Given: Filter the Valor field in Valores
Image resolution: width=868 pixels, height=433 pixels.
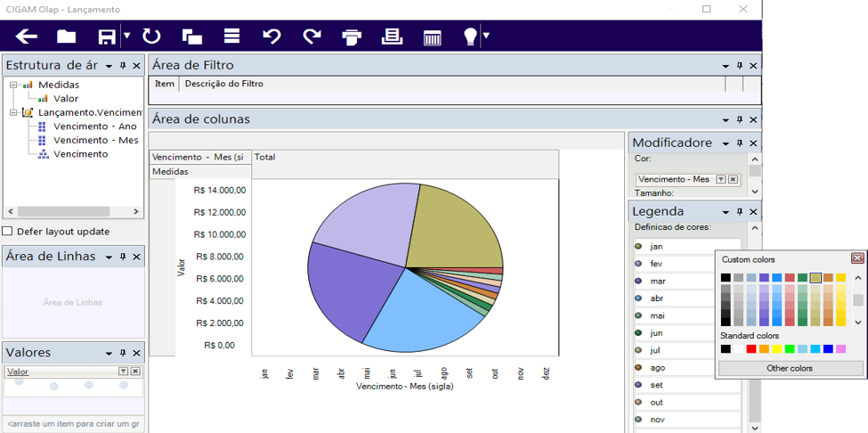Looking at the screenshot, I should (x=124, y=372).
